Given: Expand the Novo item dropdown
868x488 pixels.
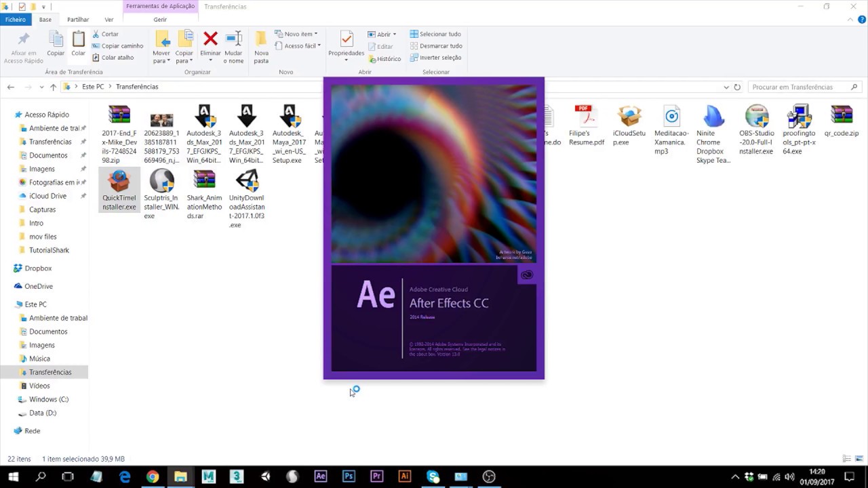Looking at the screenshot, I should (296, 34).
